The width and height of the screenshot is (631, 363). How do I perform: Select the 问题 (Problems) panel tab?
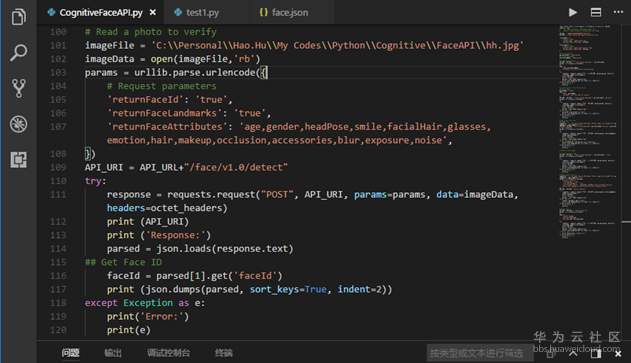70,353
